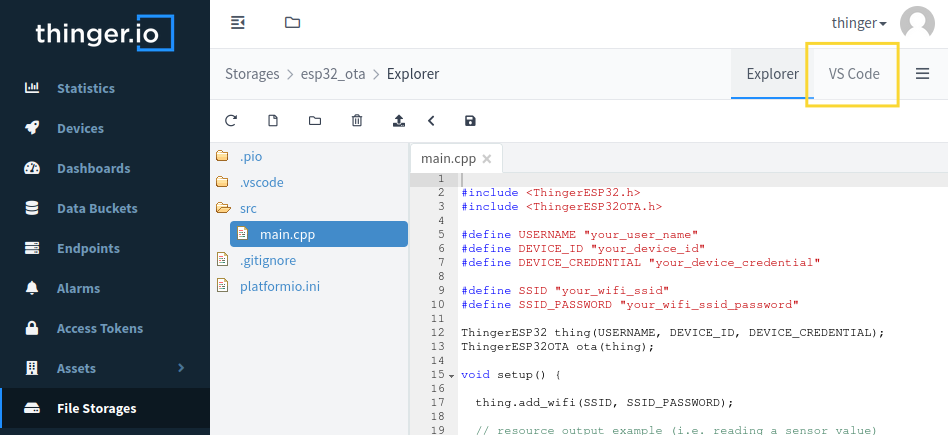948x435 pixels.
Task: Click the #include ThingerESP32.h line
Action: 550,193
